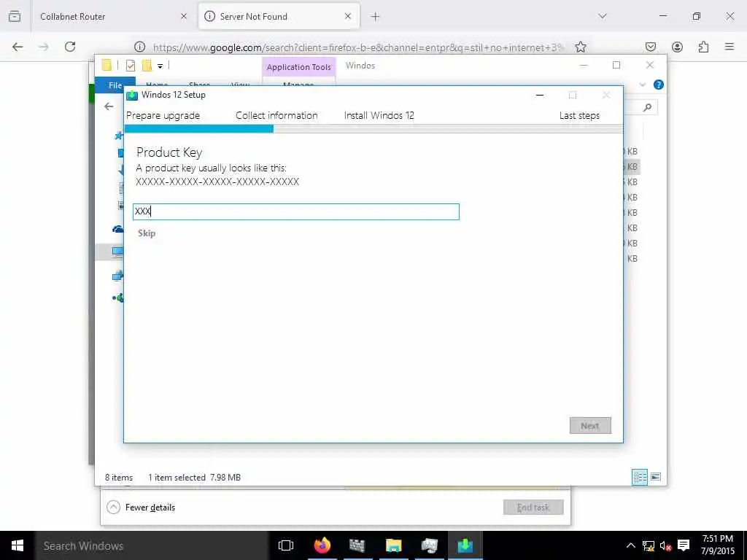Click the Search Windows box
This screenshot has width=747, height=560.
(151, 545)
